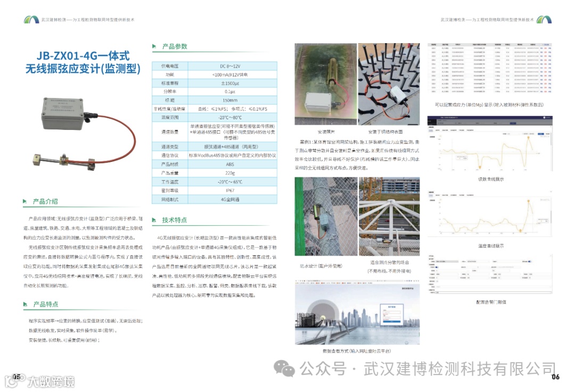Select the 标距 table cell
This screenshot has height=392, width=575.
170,100
